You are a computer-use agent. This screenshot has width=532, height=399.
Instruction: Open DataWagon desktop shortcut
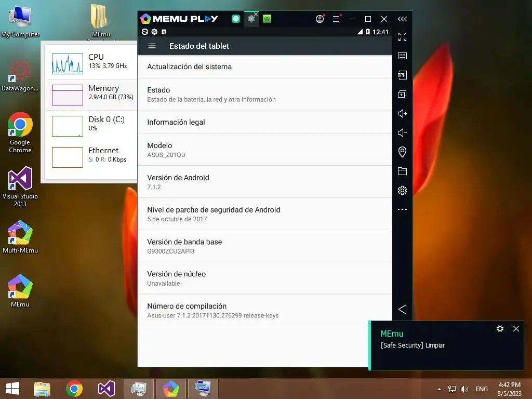click(20, 75)
